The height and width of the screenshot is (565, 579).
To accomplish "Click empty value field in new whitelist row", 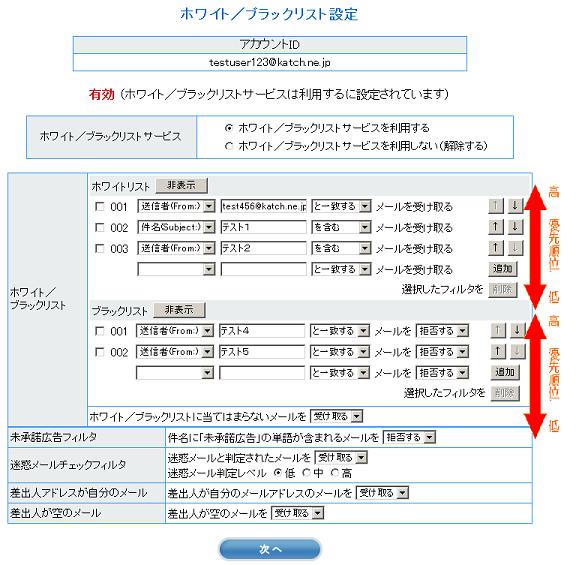I will [264, 269].
